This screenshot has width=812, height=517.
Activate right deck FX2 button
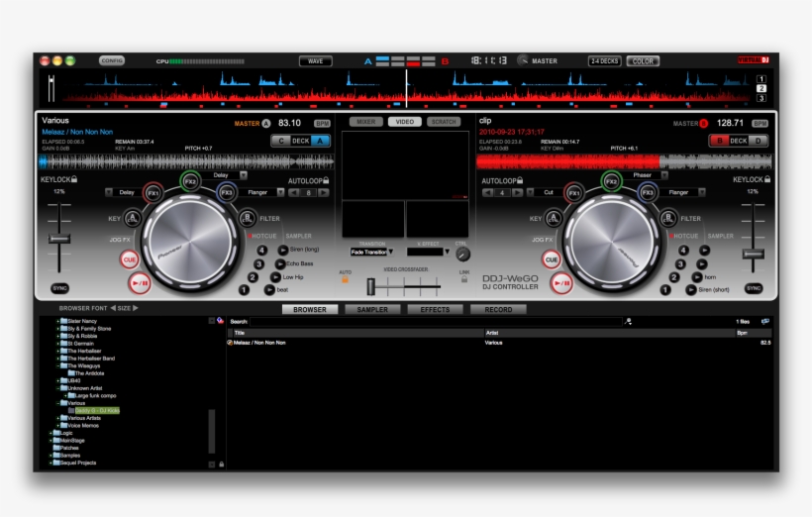tap(612, 181)
